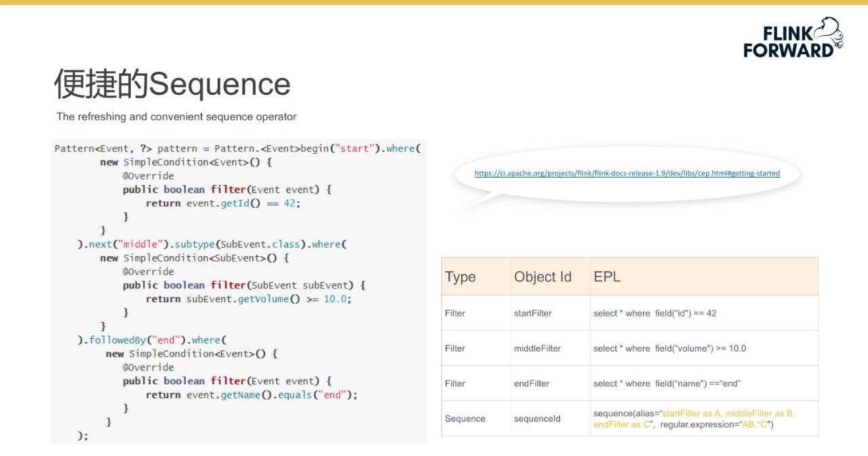Click the EPL cell with field("name") =="end"
868x456 pixels.
point(667,384)
